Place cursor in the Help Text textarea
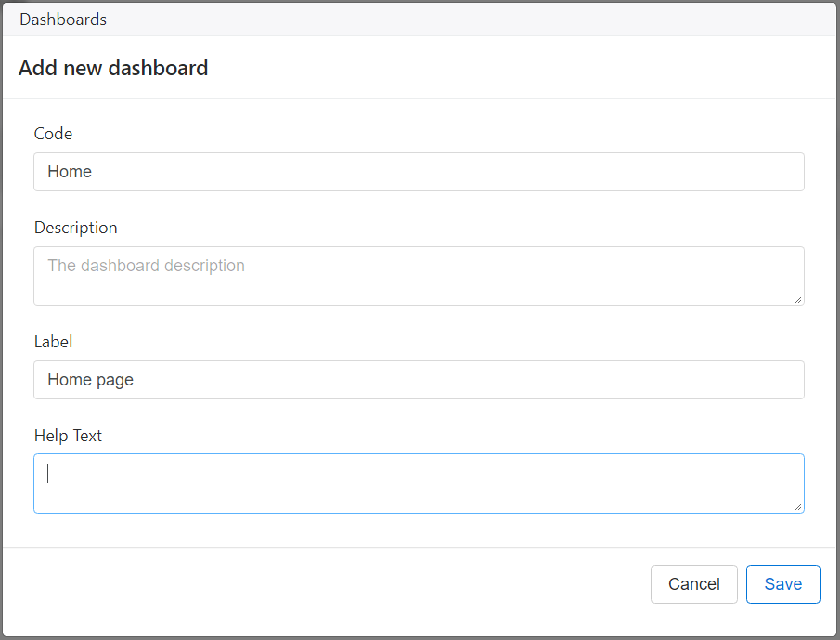Image resolution: width=840 pixels, height=640 pixels. [x=418, y=483]
